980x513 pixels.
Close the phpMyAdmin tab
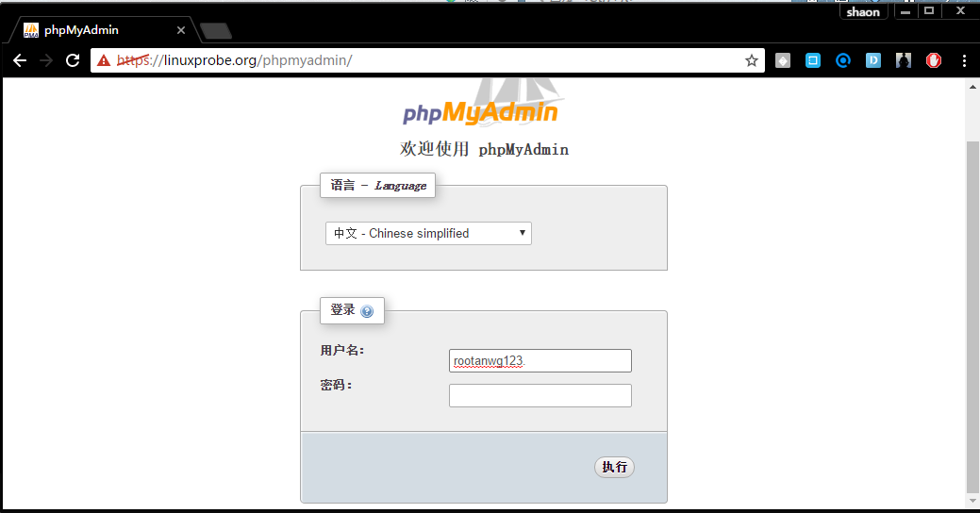[180, 30]
